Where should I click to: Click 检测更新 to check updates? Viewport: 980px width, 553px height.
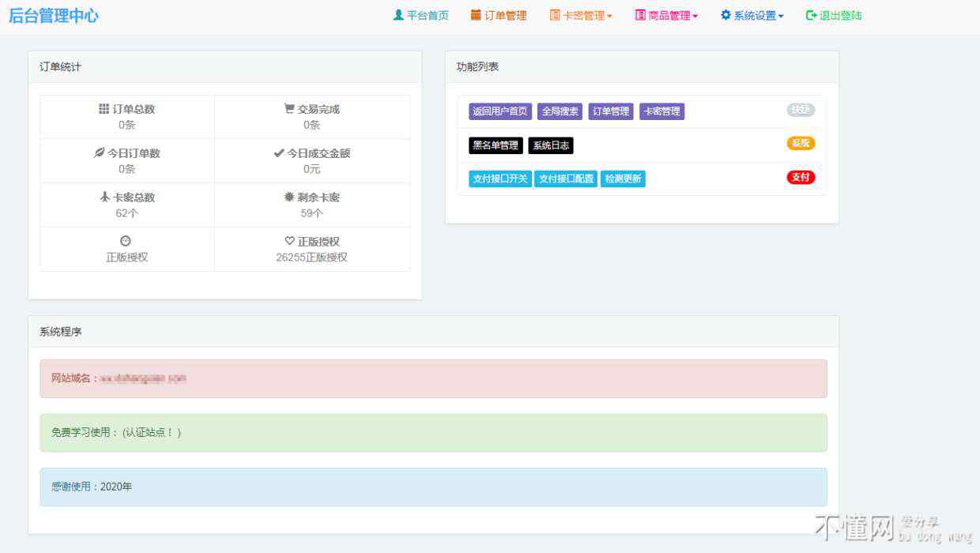(x=623, y=179)
